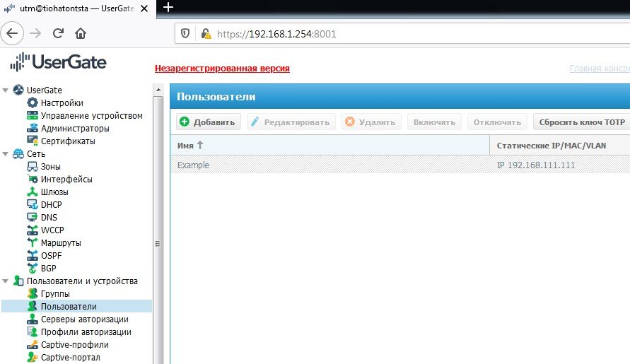The height and width of the screenshot is (364, 630).
Task: Click the Удалить button
Action: (371, 122)
